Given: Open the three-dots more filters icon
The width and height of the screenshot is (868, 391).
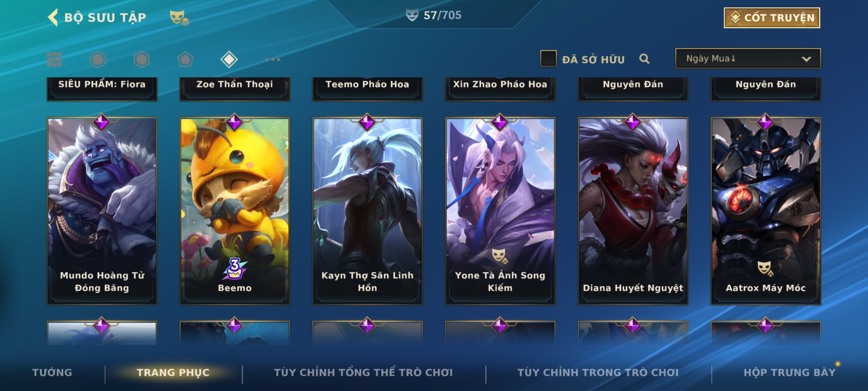Looking at the screenshot, I should click(273, 59).
